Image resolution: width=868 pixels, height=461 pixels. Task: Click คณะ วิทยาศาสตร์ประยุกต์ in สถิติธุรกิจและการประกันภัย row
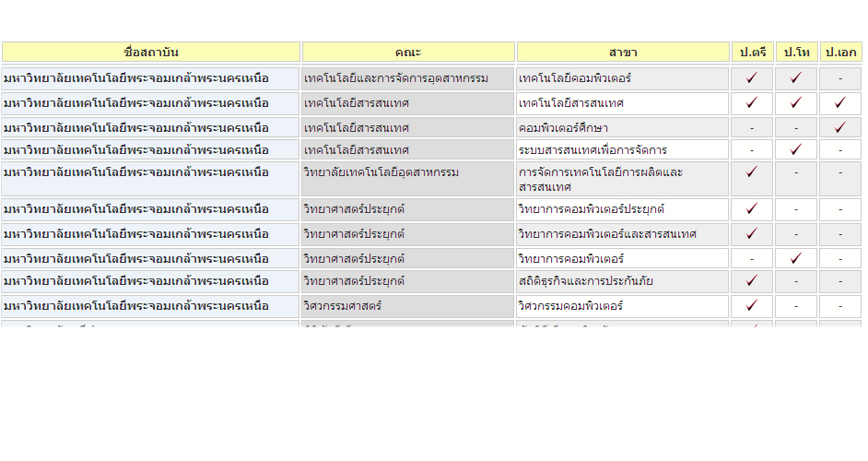pos(408,281)
